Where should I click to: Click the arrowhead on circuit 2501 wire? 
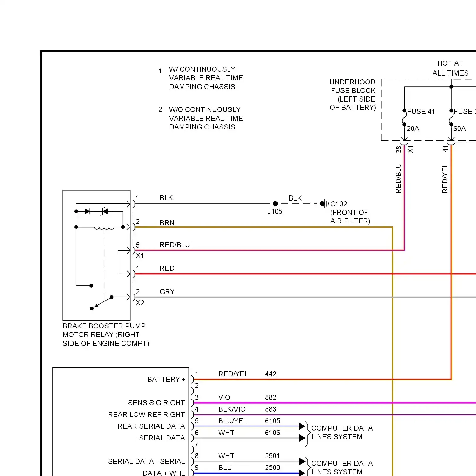(x=302, y=461)
